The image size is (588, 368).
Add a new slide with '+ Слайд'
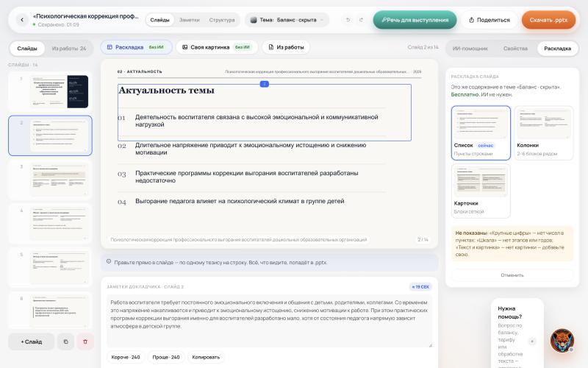(32, 342)
